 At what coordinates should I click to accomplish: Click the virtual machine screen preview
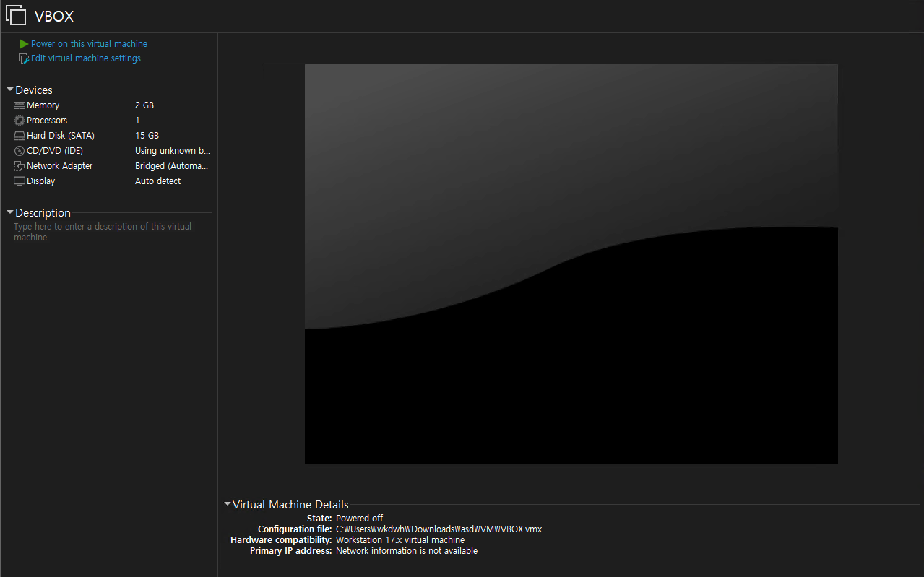pos(571,264)
